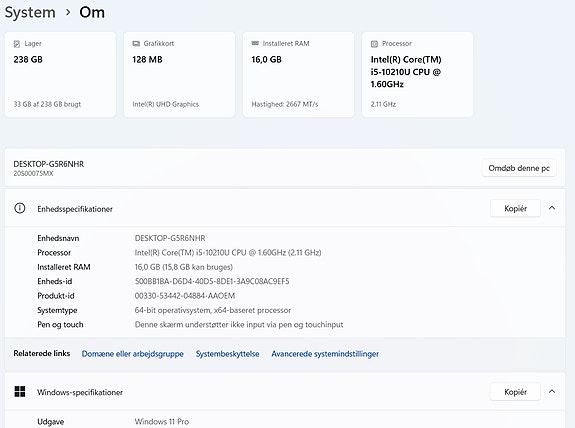
Task: Click model number 20S00075MX
Action: click(x=33, y=173)
